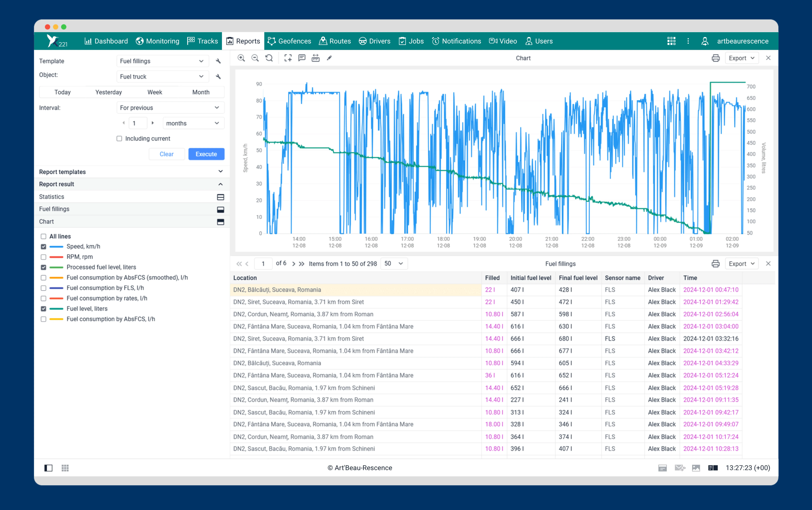Switch to the Notifications tab
Viewport: 812px width, 510px height.
click(x=457, y=41)
